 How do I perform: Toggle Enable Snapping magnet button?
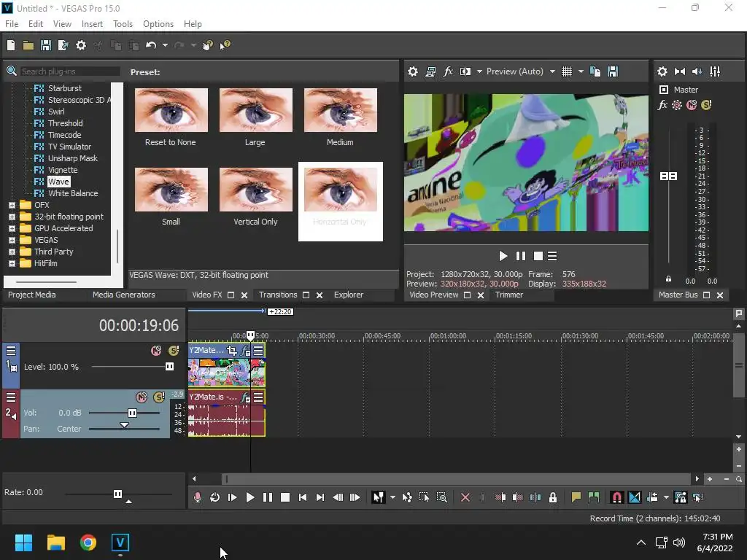[616, 497]
